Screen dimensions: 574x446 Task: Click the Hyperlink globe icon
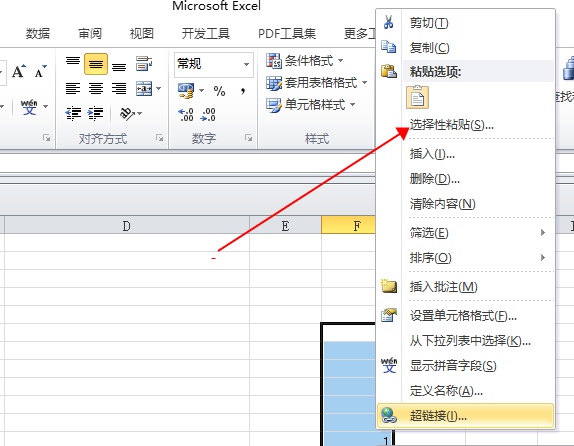pos(389,416)
